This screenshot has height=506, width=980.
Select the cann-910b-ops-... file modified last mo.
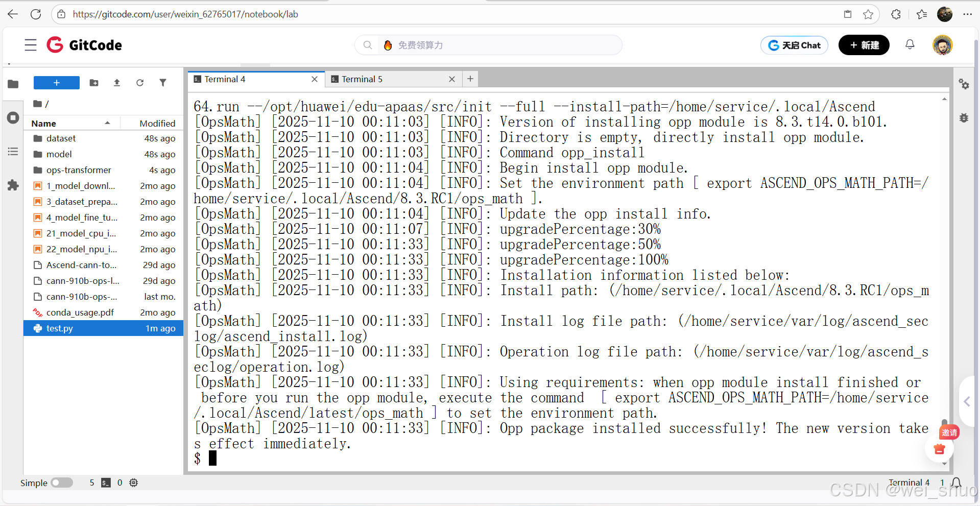(x=104, y=297)
